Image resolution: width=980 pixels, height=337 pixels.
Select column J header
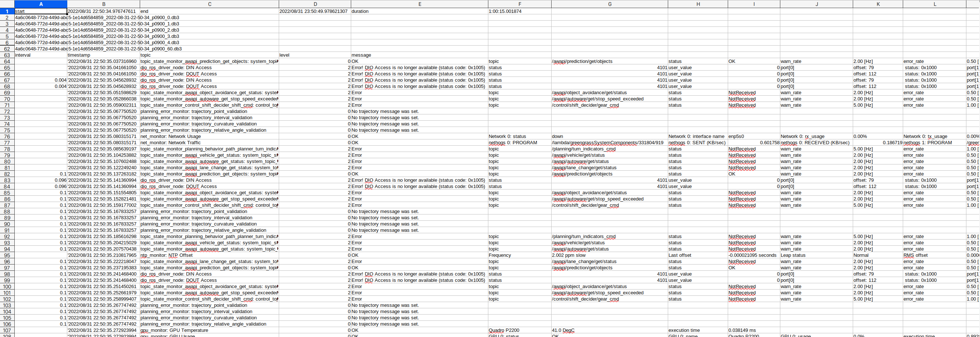(816, 4)
